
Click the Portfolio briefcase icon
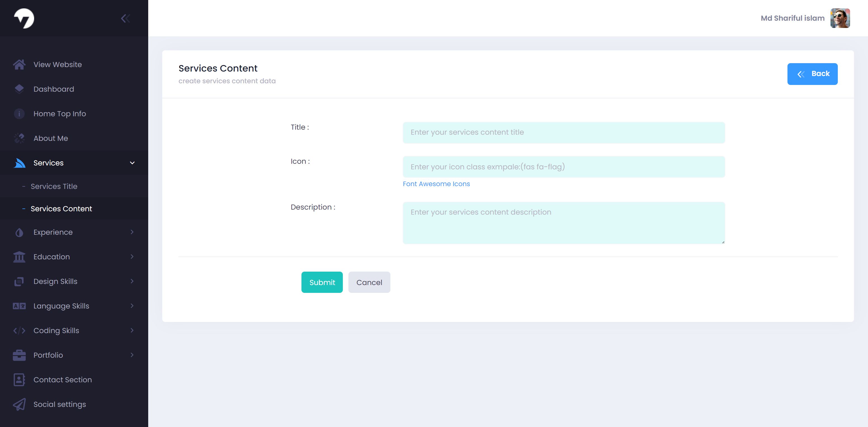19,355
